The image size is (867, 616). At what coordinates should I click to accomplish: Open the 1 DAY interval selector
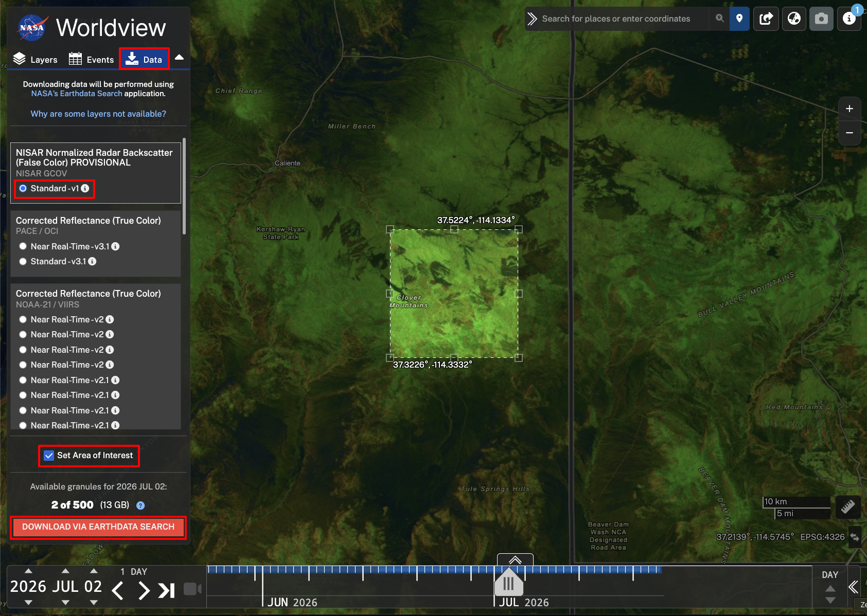coord(134,572)
